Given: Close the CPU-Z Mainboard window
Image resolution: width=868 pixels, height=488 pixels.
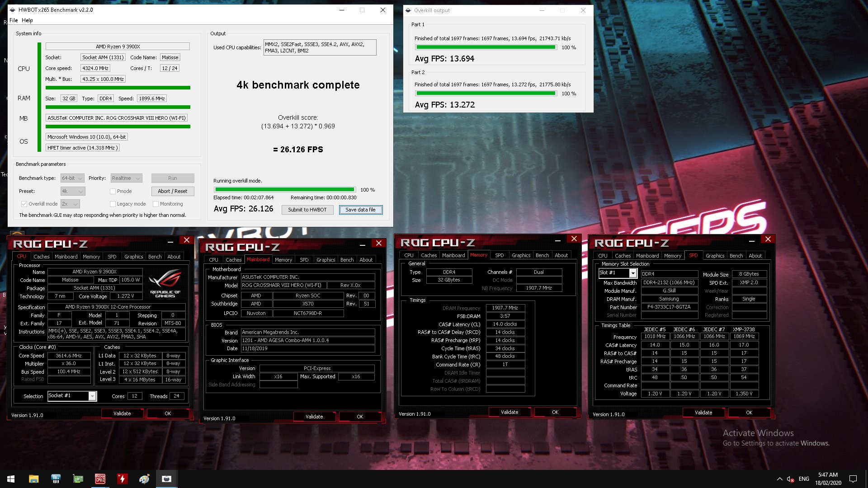Looking at the screenshot, I should coord(379,243).
